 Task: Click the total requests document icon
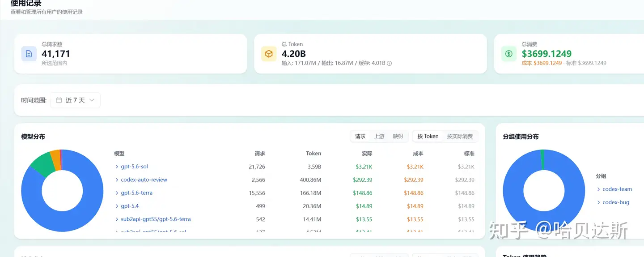click(29, 54)
